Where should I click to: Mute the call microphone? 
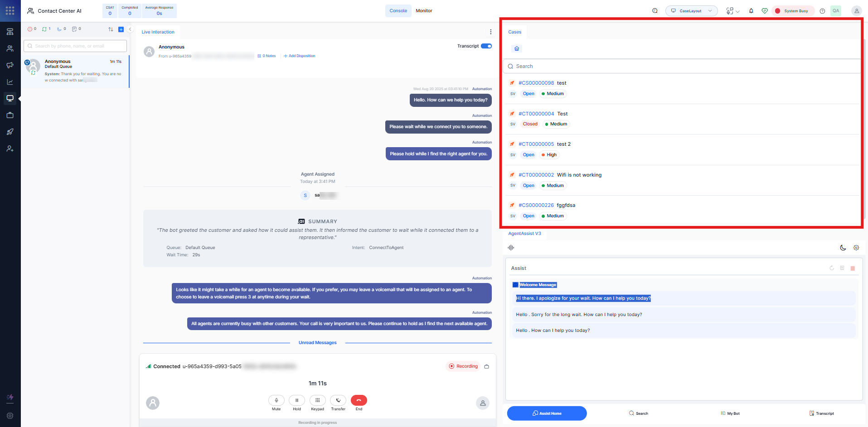pos(276,400)
